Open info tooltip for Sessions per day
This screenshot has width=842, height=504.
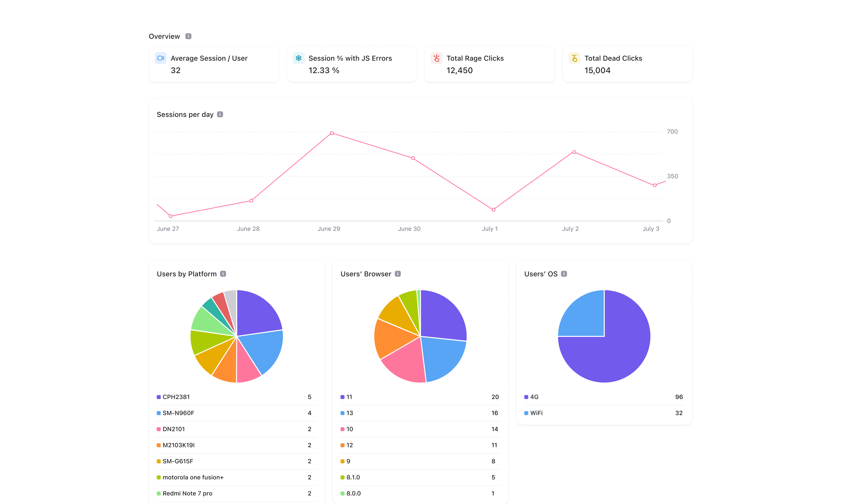click(x=220, y=114)
